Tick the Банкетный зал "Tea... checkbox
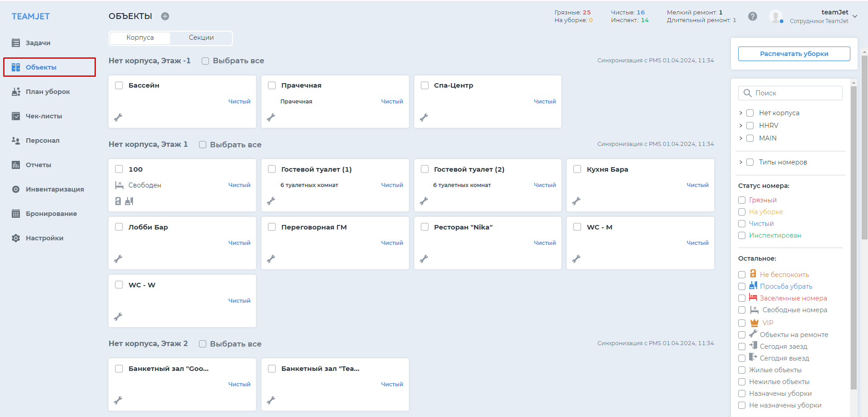This screenshot has width=868, height=417. (272, 369)
